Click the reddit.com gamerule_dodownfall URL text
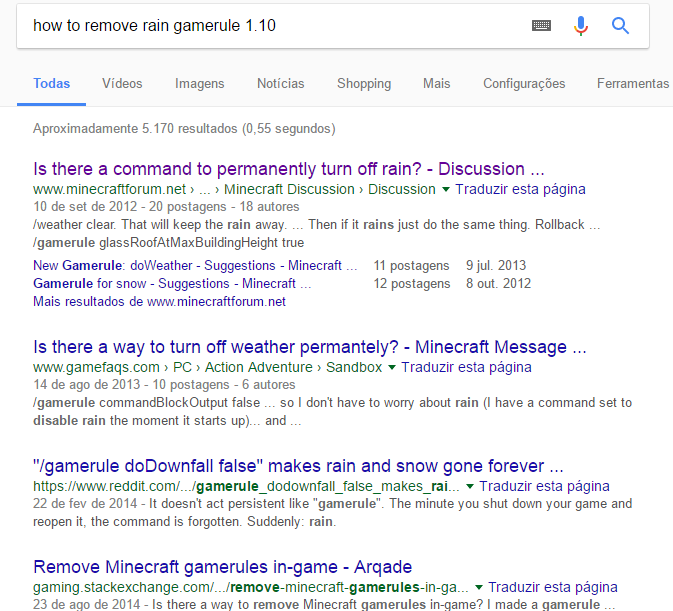This screenshot has width=673, height=611. point(246,486)
